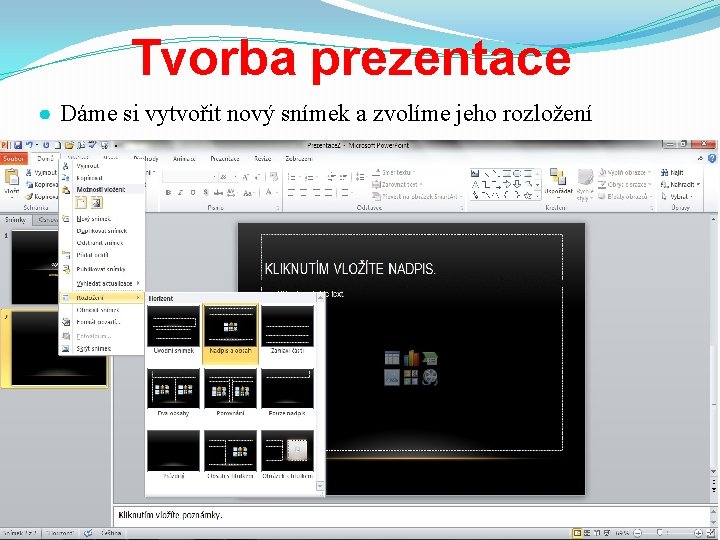
Task: Click the bullets list icon
Action: click(293, 177)
